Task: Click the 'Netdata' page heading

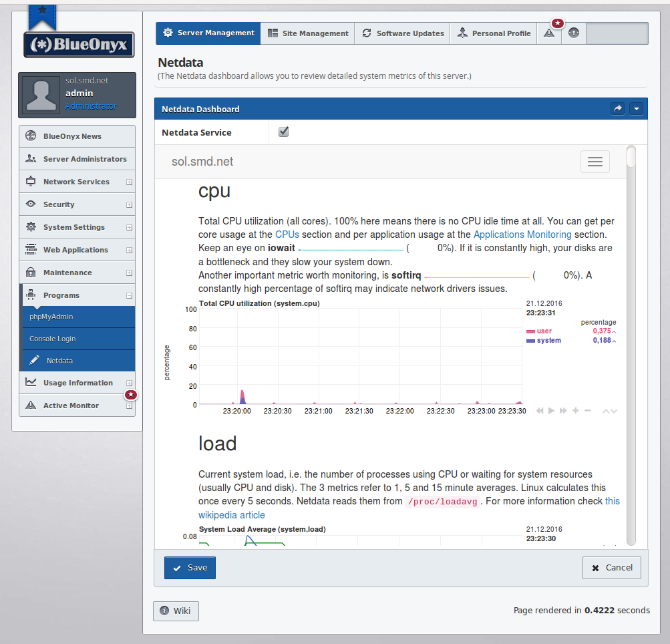Action: (x=180, y=62)
